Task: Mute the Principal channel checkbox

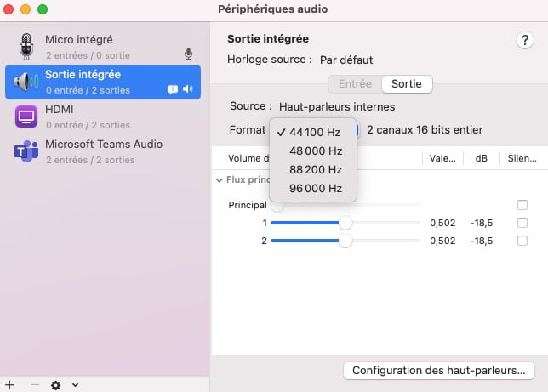Action: (x=522, y=205)
